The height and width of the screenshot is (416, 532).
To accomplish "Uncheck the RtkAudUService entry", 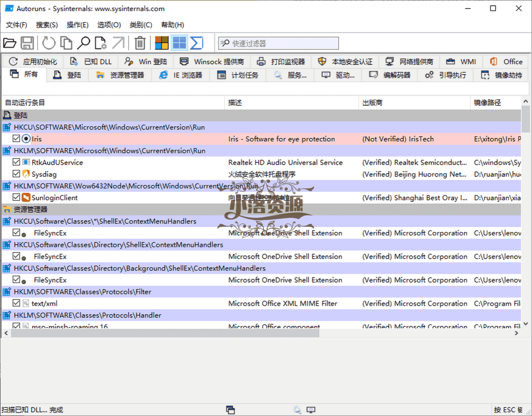I will click(16, 162).
